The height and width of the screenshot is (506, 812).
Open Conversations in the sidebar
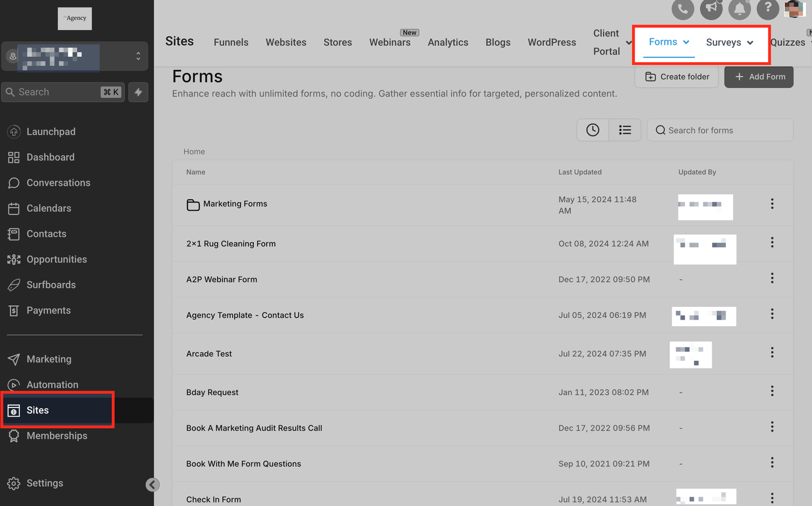[58, 183]
